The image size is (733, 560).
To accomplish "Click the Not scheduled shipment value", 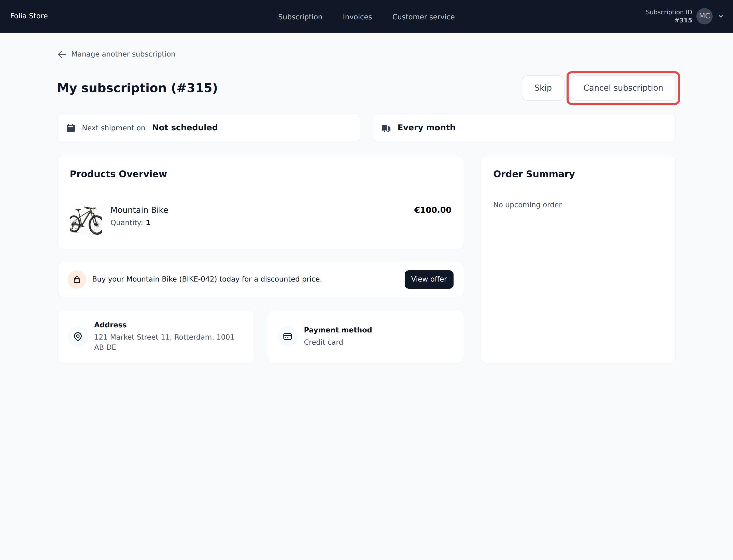I will click(185, 128).
